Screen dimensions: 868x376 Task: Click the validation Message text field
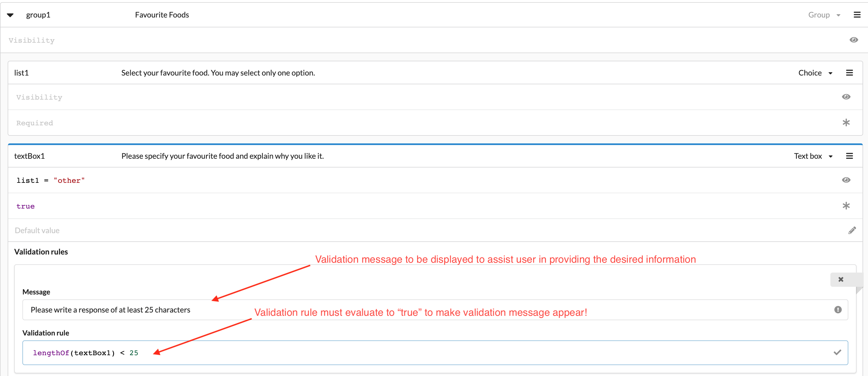(x=404, y=310)
